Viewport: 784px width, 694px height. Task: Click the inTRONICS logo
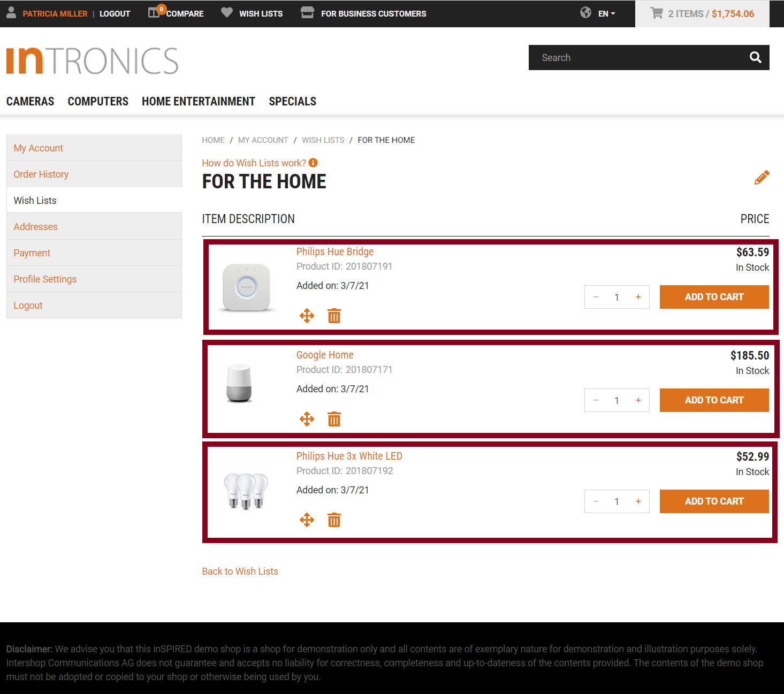coord(92,60)
